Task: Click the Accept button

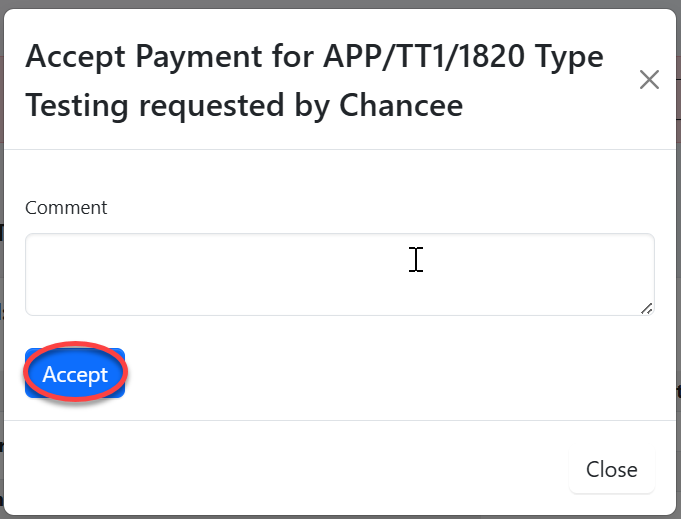Action: pos(75,375)
